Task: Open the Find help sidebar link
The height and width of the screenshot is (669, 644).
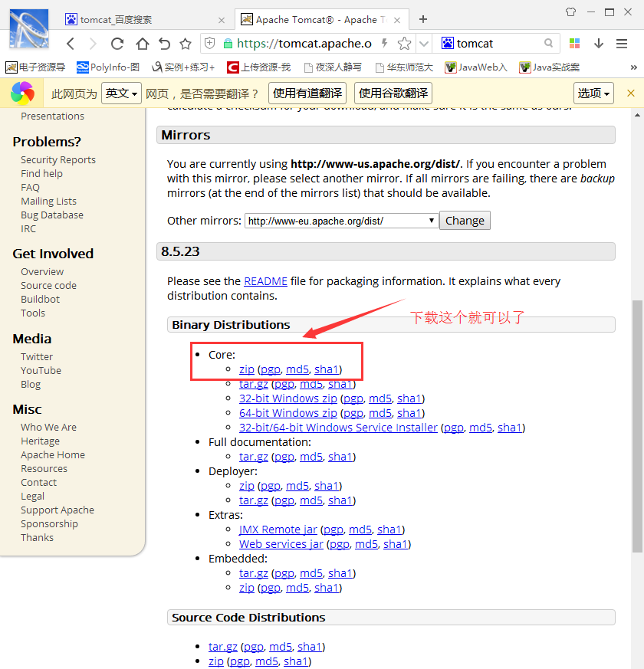Action: (41, 174)
